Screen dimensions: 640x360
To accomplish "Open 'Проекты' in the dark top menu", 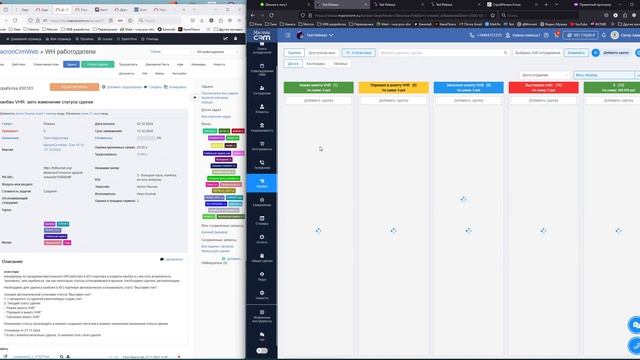I will tap(84, 39).
